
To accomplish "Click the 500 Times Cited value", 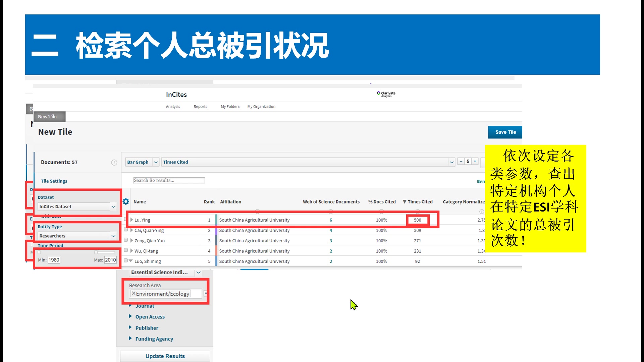I will pos(417,220).
